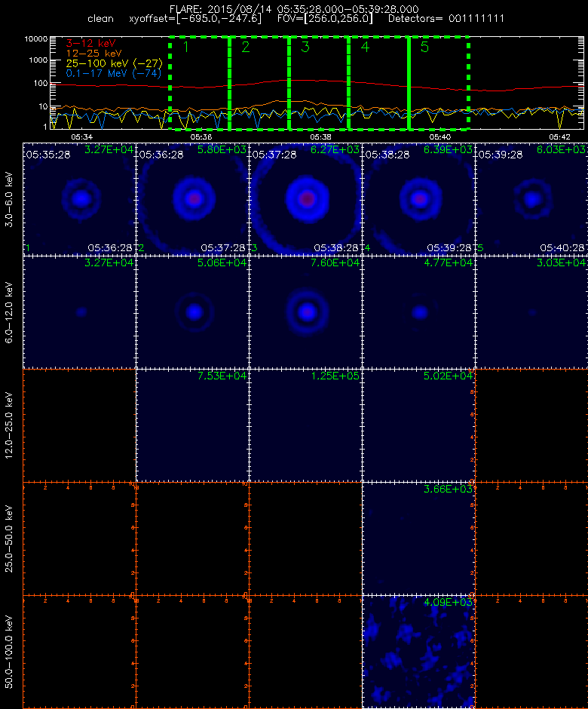Click the blue '0.1-17 MeV (-74)' legend entry
The image size is (588, 709).
(x=113, y=73)
